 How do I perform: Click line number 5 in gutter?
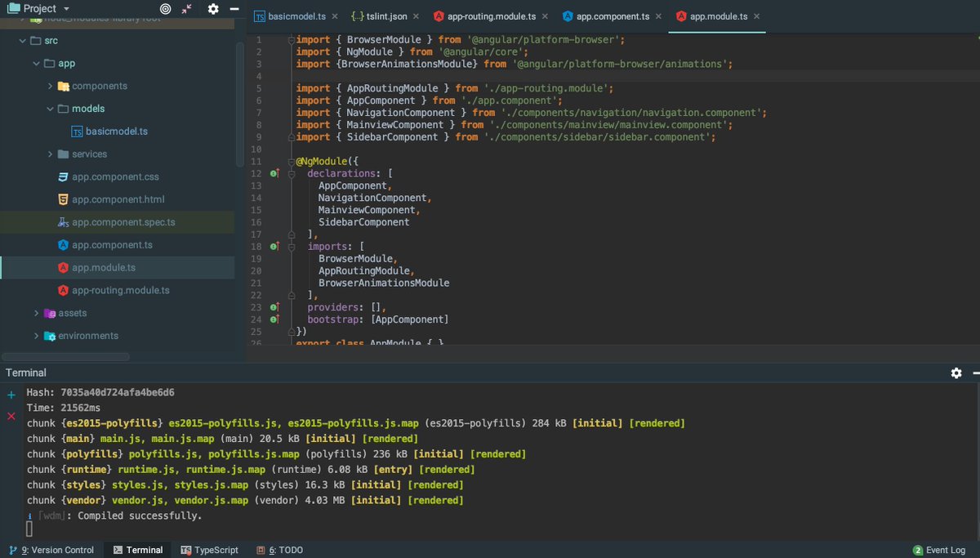click(258, 88)
